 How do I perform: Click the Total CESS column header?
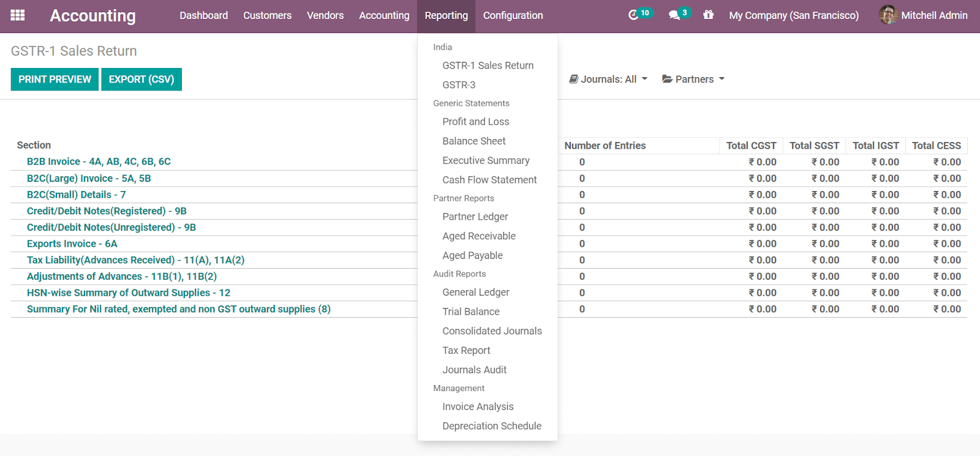pyautogui.click(x=937, y=146)
